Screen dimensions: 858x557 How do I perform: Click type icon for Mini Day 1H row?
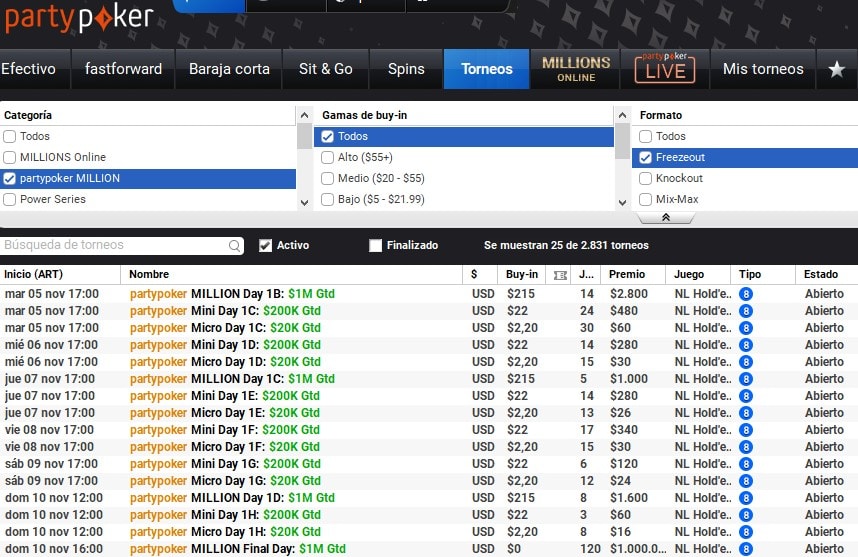[x=745, y=515]
